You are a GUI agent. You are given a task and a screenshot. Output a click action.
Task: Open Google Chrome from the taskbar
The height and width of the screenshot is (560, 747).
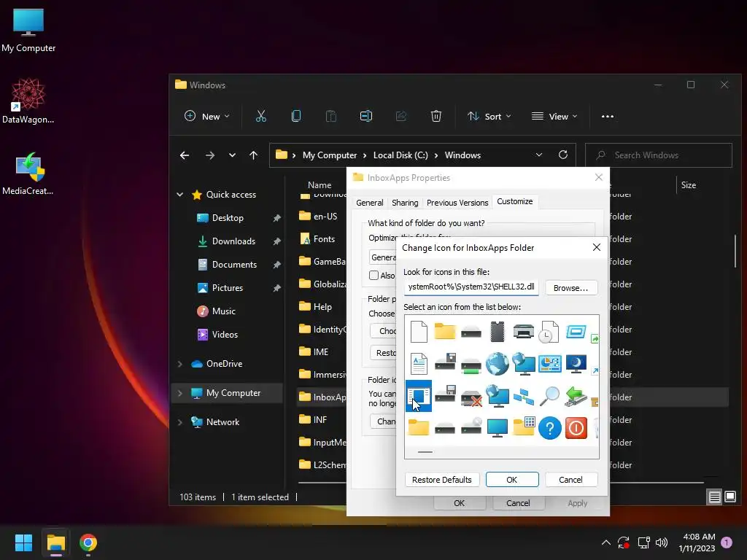click(x=88, y=542)
